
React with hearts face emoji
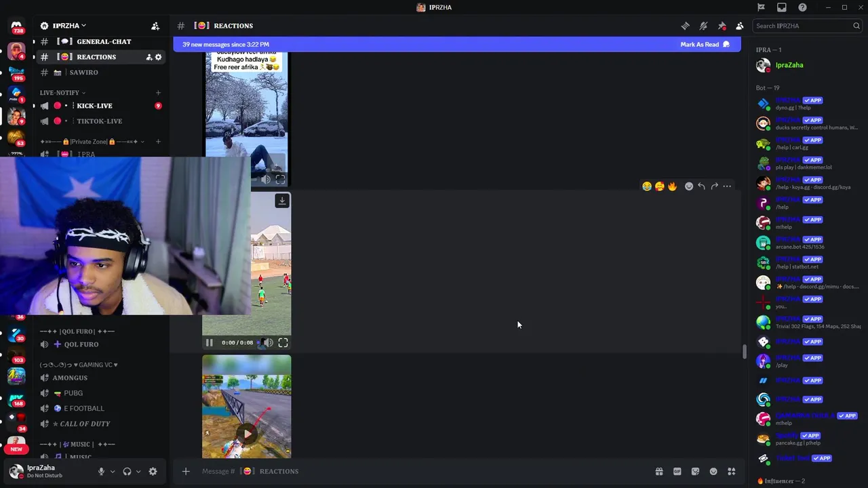pyautogui.click(x=659, y=186)
